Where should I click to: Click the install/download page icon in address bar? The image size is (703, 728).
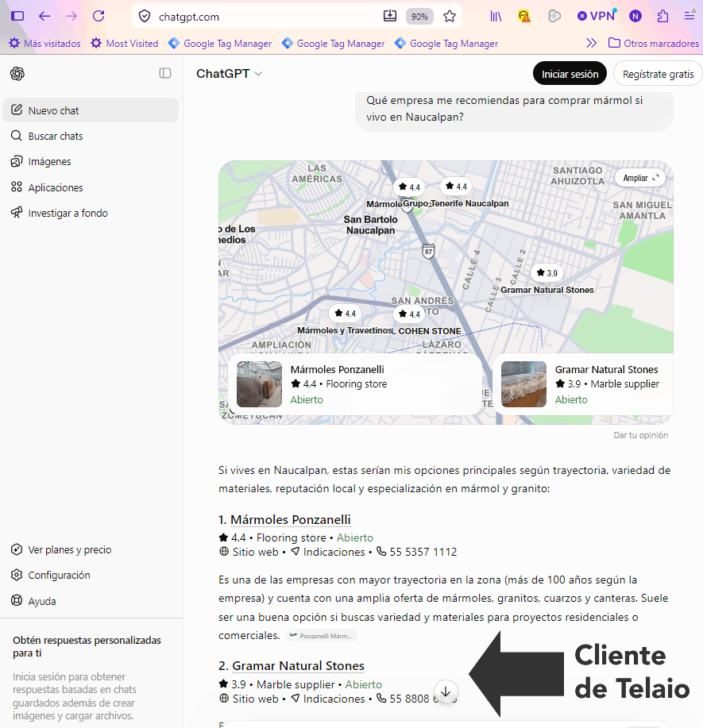(x=390, y=16)
